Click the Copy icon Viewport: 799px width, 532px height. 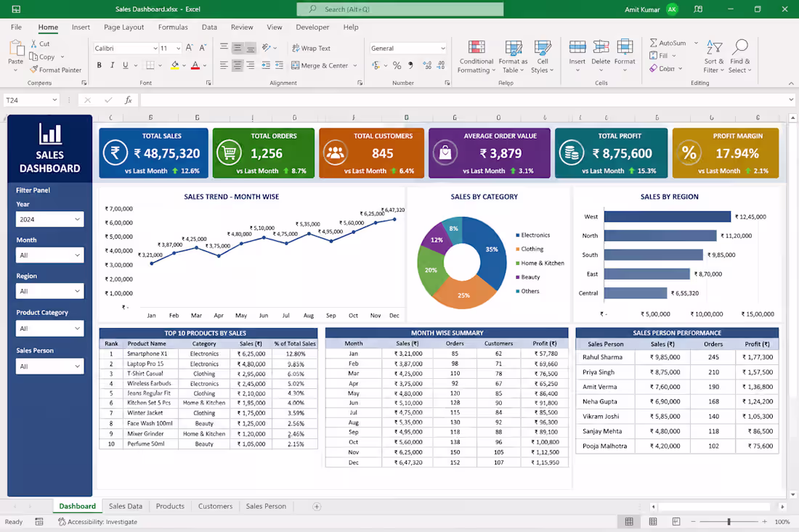tap(33, 57)
